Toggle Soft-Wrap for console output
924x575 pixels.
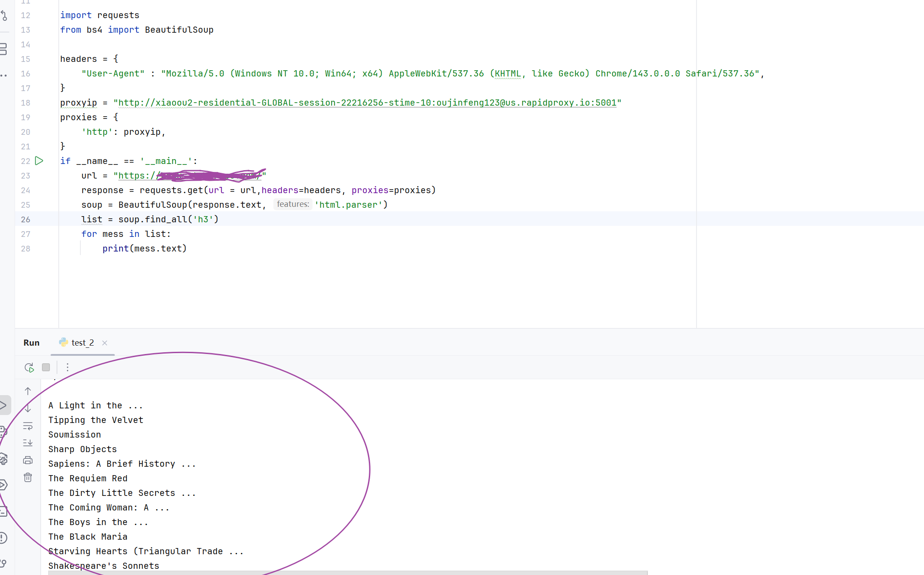28,426
